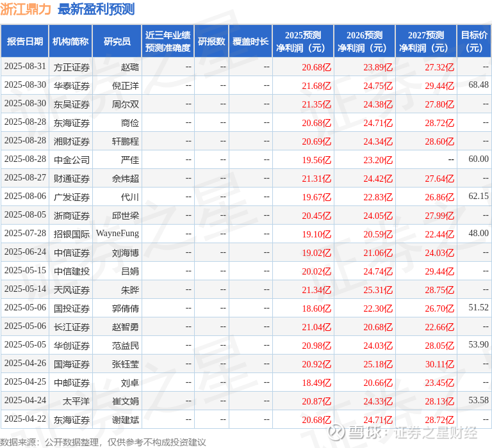Select the 2025预测净利润 column header
Screen dimensions: 492x448
pyautogui.click(x=303, y=42)
